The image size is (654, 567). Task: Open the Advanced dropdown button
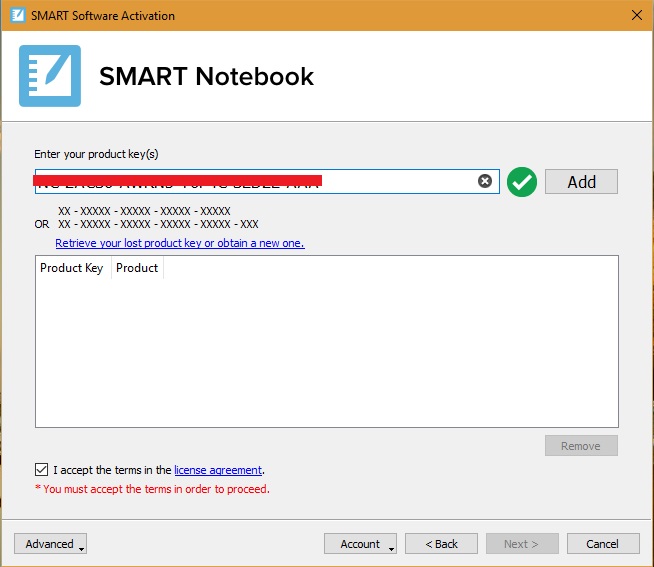50,544
